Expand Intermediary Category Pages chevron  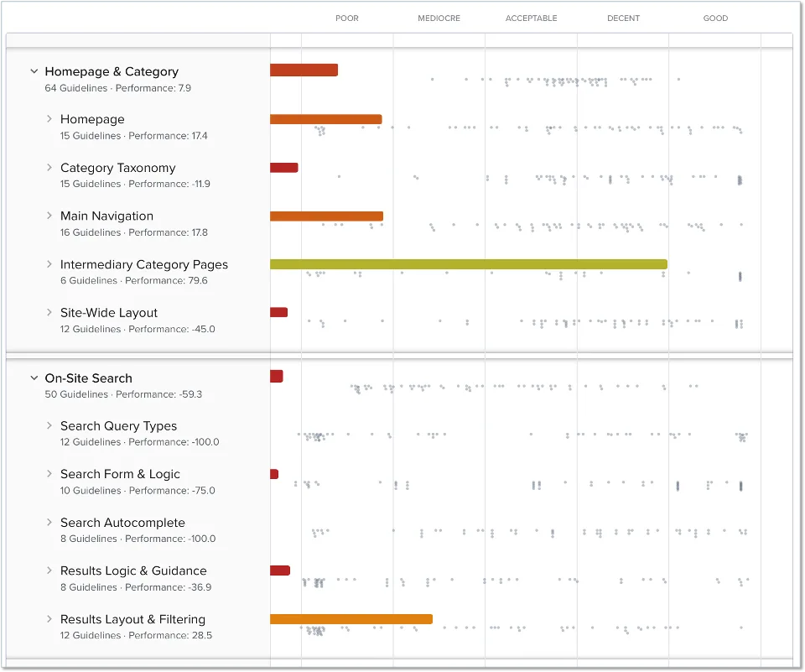(x=49, y=264)
